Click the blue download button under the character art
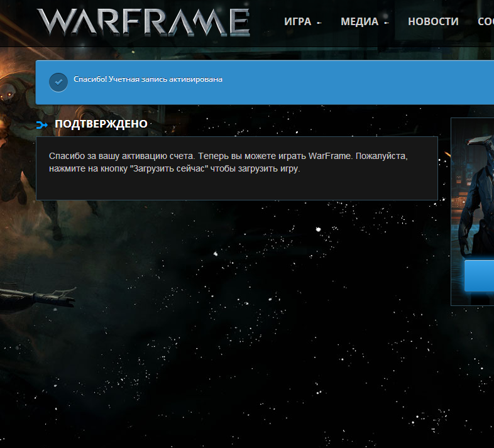Screen dimensions: 494x448 pos(479,276)
